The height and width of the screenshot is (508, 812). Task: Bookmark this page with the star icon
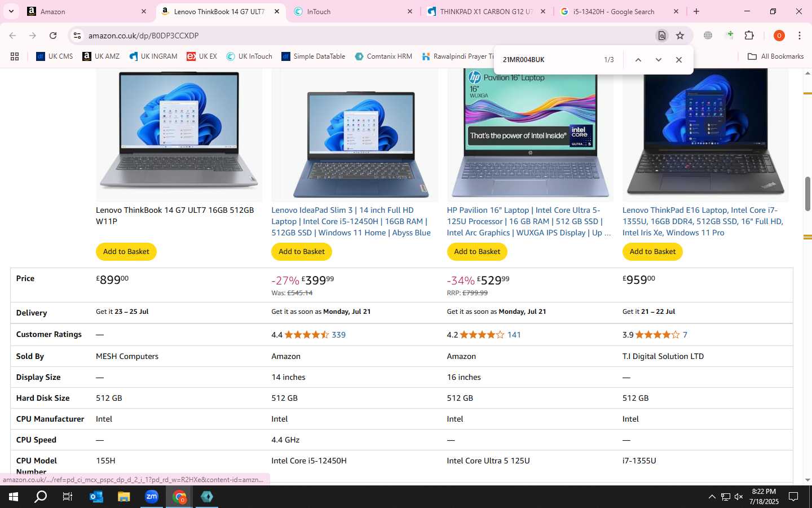680,36
